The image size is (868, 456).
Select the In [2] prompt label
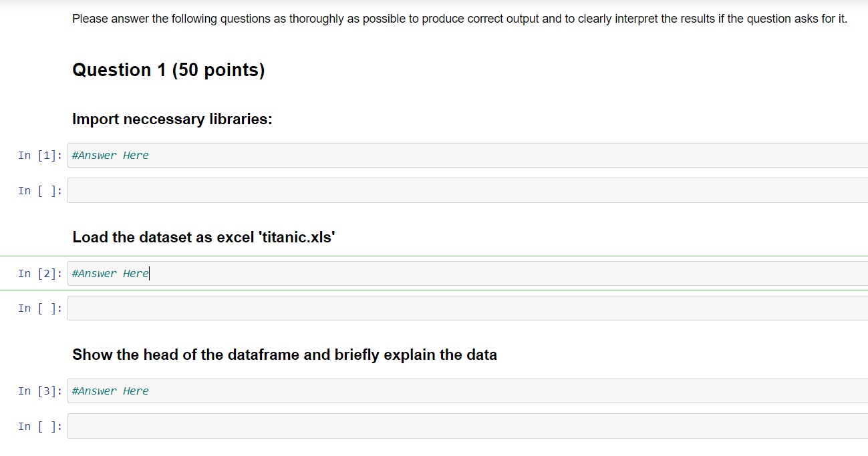41,274
